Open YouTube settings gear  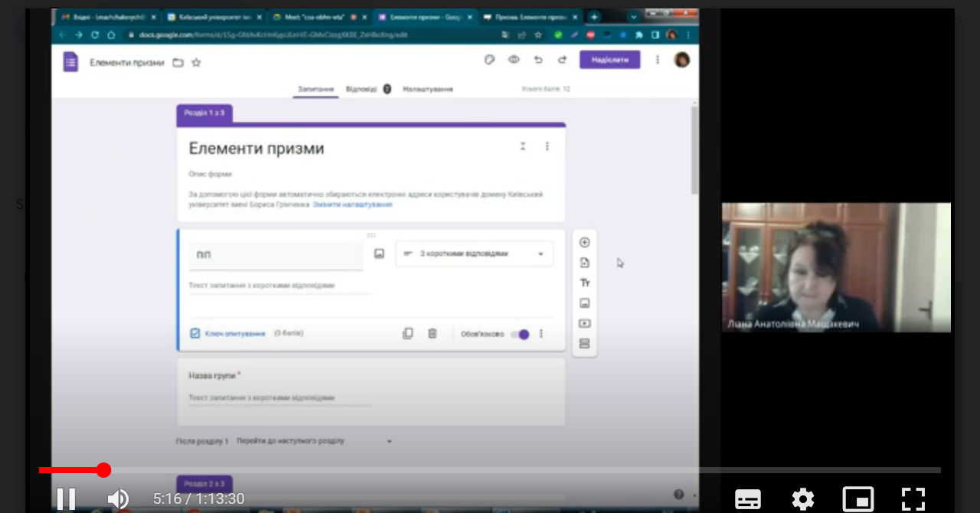pos(803,499)
